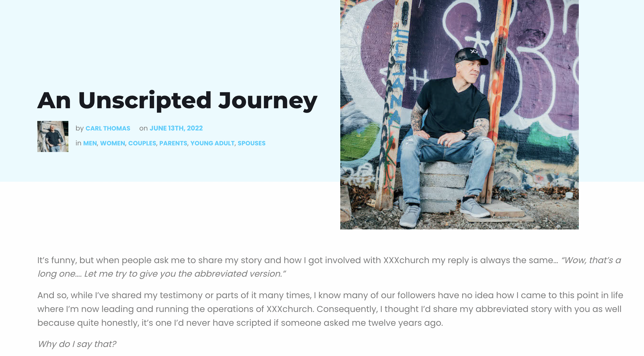Click the word "on" before the date
Screen dimensions: 644x356
click(x=143, y=128)
